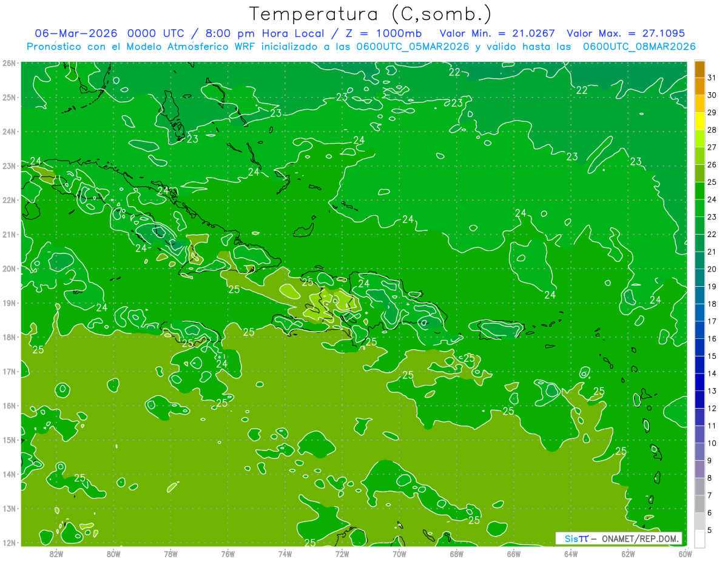This screenshot has height=562, width=728.
Task: Click the '76W' longitude axis label
Action: click(227, 554)
